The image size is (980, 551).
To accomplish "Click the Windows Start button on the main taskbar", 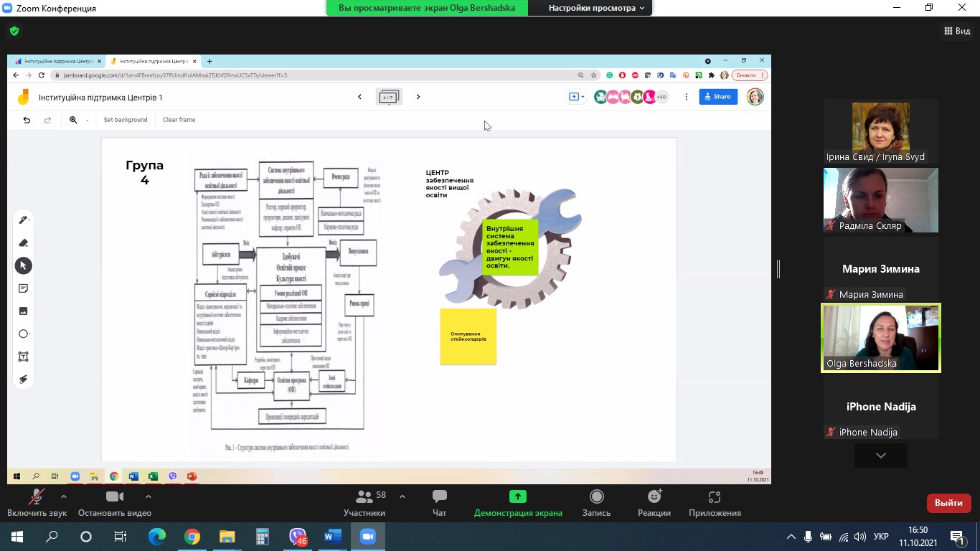I will pos(17,537).
